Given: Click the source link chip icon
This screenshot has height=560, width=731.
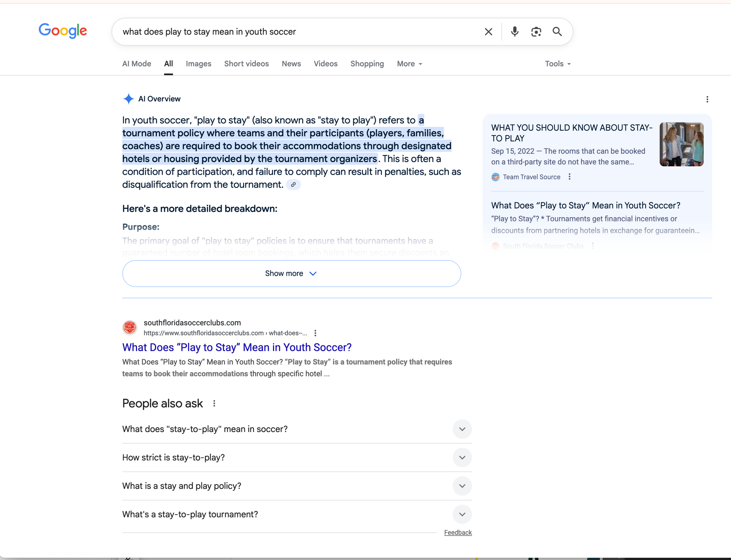Looking at the screenshot, I should click(x=293, y=185).
